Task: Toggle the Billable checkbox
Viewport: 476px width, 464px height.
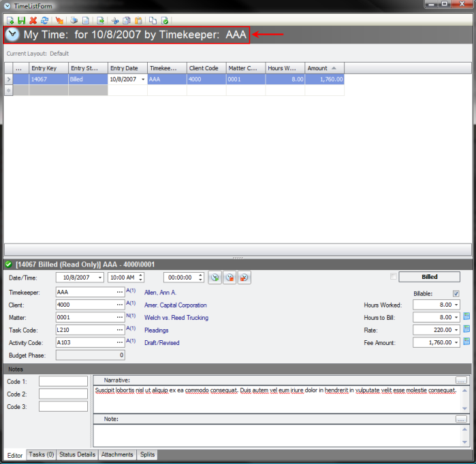Action: point(456,293)
